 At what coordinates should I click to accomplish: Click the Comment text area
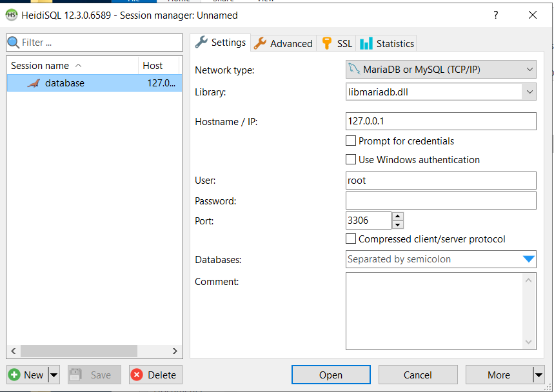pos(434,311)
